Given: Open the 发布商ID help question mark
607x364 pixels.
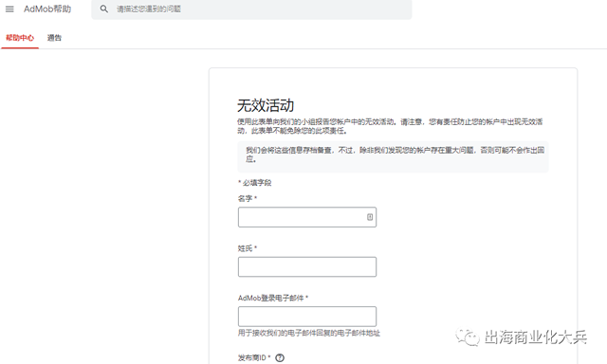Looking at the screenshot, I should click(x=280, y=357).
